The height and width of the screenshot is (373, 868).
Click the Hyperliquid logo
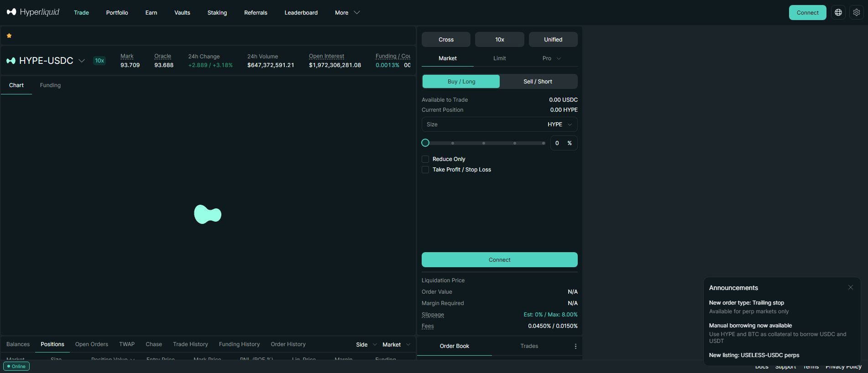[x=33, y=12]
